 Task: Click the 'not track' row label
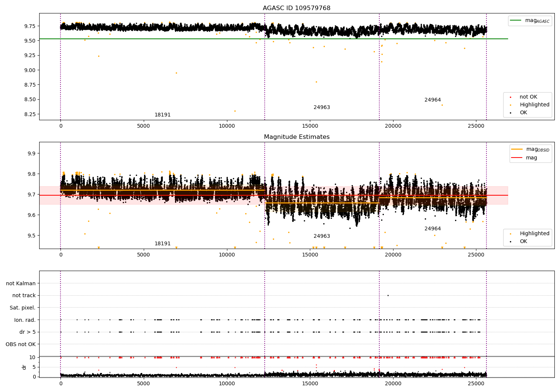24,296
